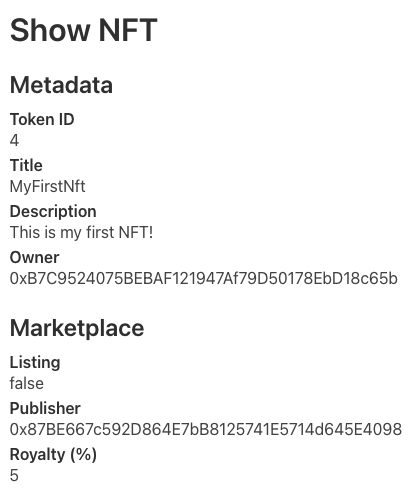Click the publisher address starting 0x87BE

pyautogui.click(x=206, y=429)
